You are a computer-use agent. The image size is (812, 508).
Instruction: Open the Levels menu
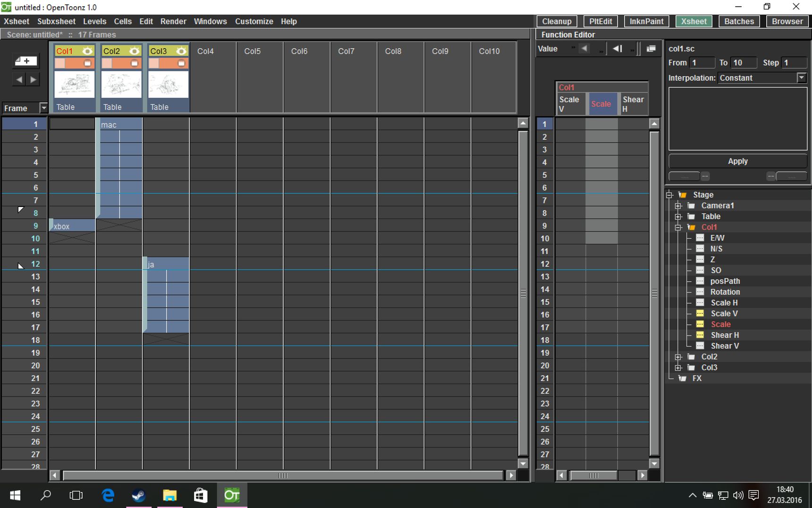point(94,21)
